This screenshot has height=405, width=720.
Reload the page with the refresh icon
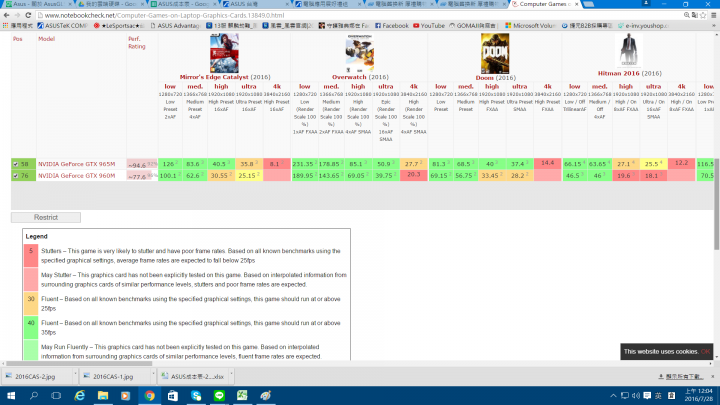click(28, 15)
